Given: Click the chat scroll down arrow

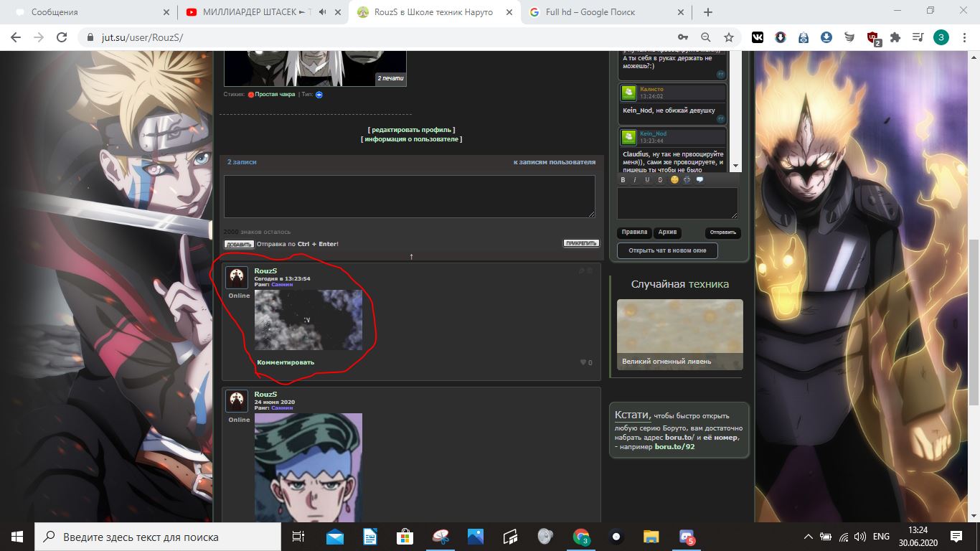Looking at the screenshot, I should [x=734, y=166].
